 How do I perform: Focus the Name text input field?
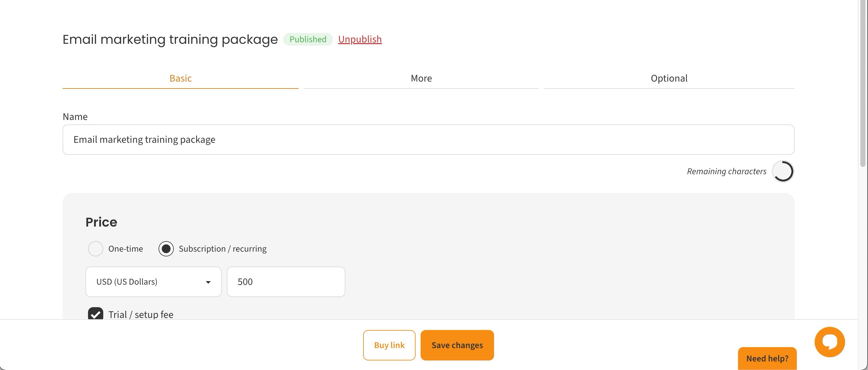(428, 140)
